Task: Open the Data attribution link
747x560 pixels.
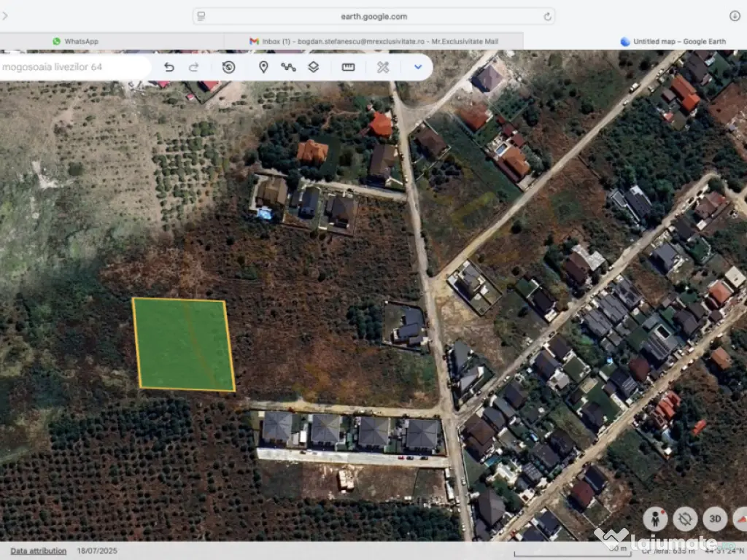Action: coord(38,551)
